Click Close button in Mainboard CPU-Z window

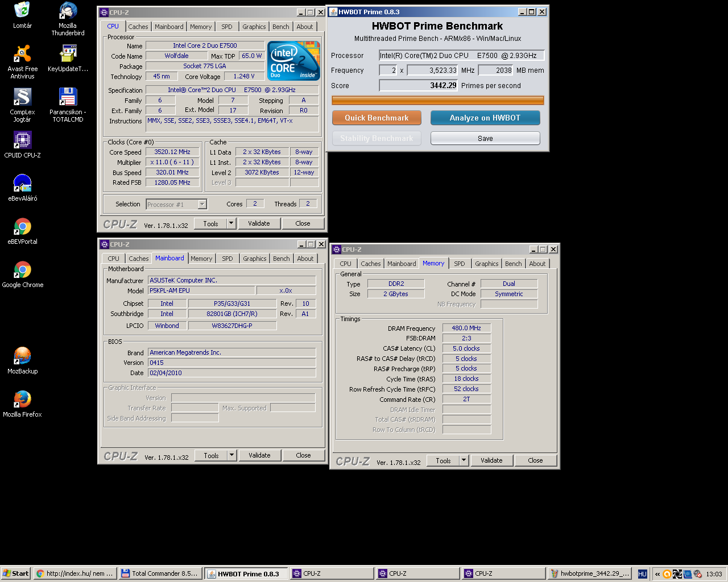tap(303, 455)
